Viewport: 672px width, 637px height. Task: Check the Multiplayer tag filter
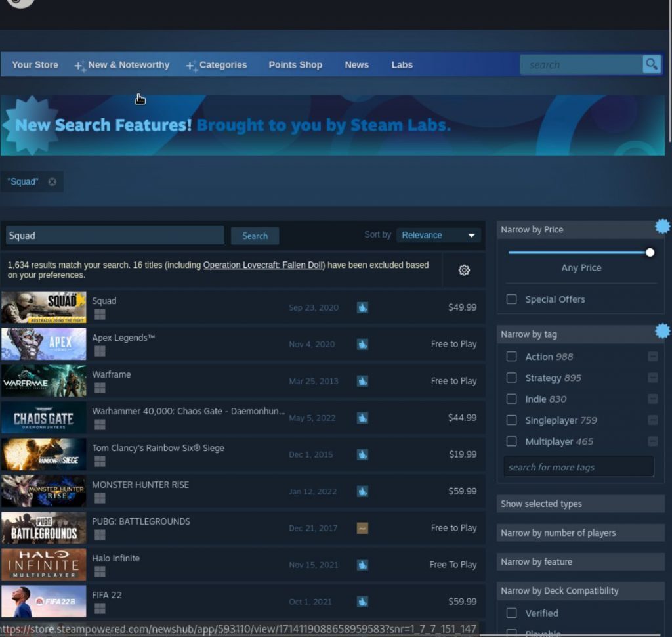(511, 441)
